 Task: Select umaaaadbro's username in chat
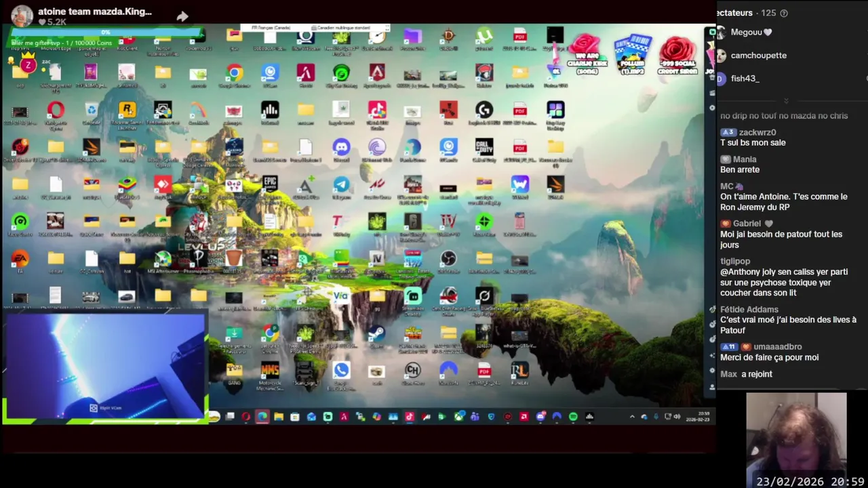778,347
